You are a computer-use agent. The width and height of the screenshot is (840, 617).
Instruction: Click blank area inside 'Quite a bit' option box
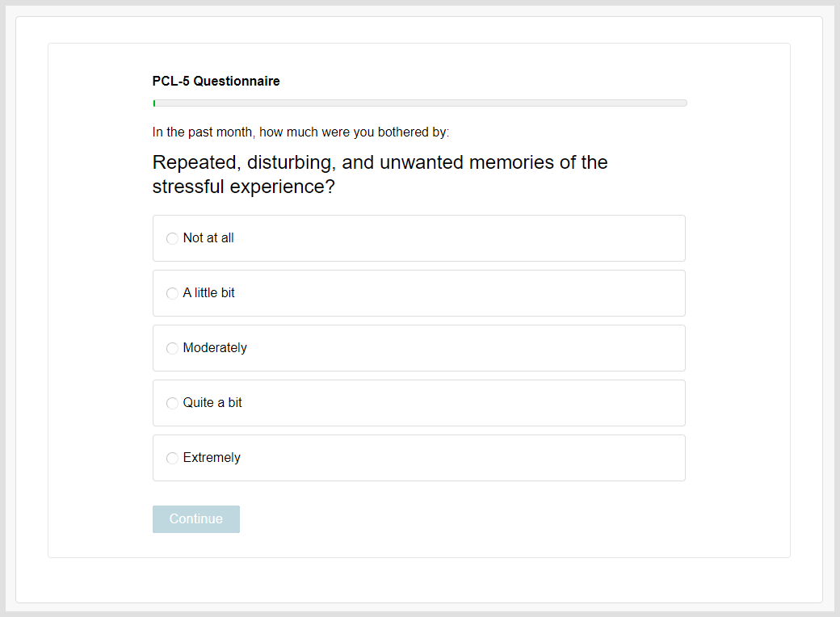click(x=460, y=403)
